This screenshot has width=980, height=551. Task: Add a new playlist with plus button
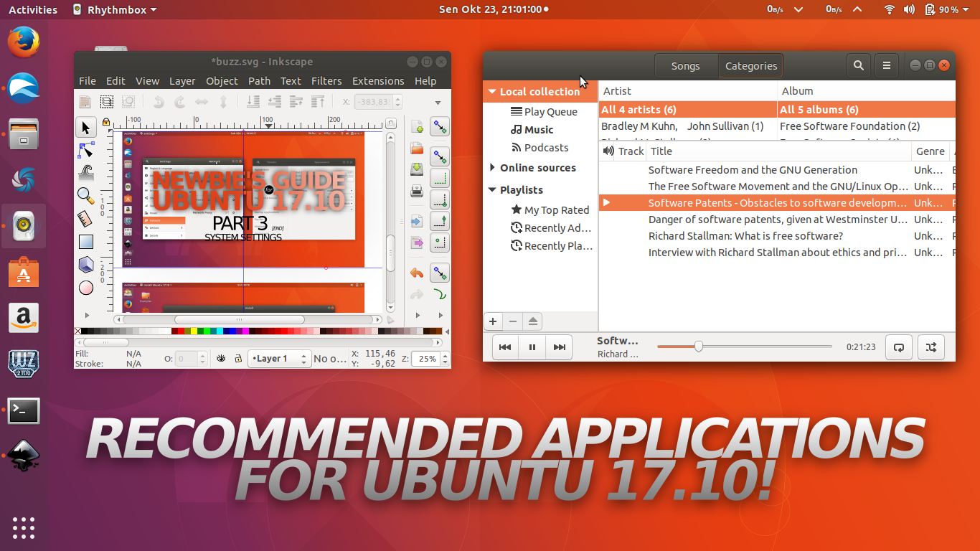[493, 321]
